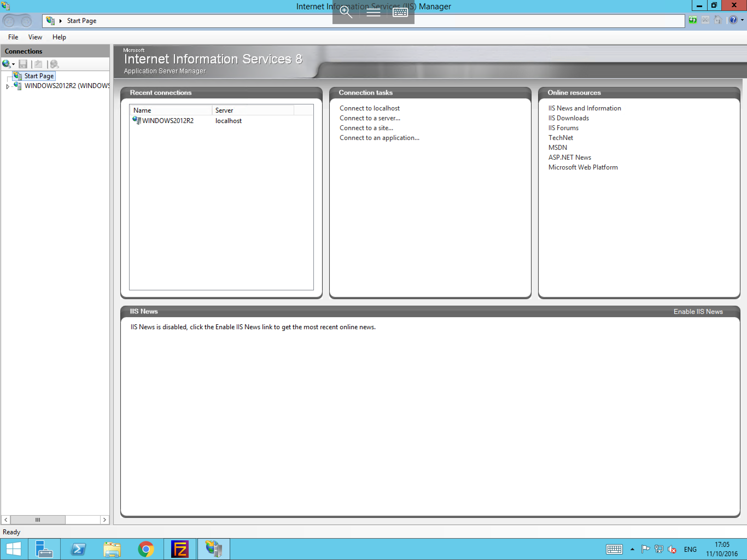This screenshot has height=560, width=747.
Task: Click the network tray icon
Action: [x=659, y=550]
